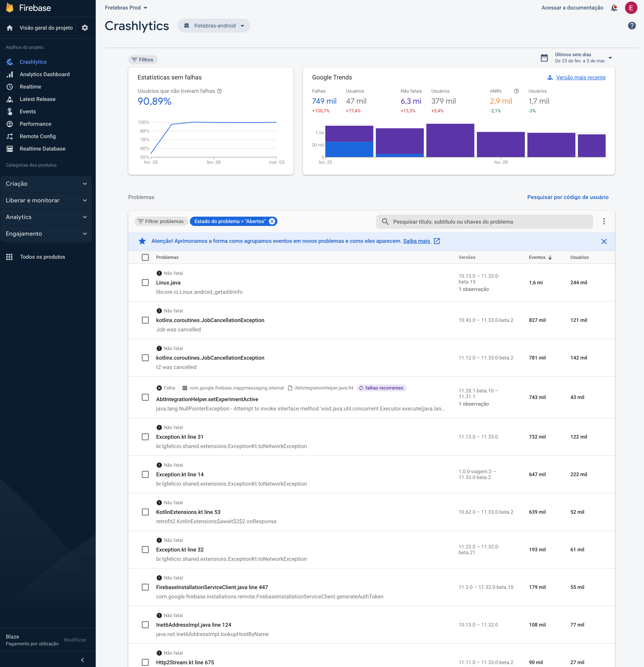
Task: Click the tallest purple bar in Google Trends
Action: 450,140
